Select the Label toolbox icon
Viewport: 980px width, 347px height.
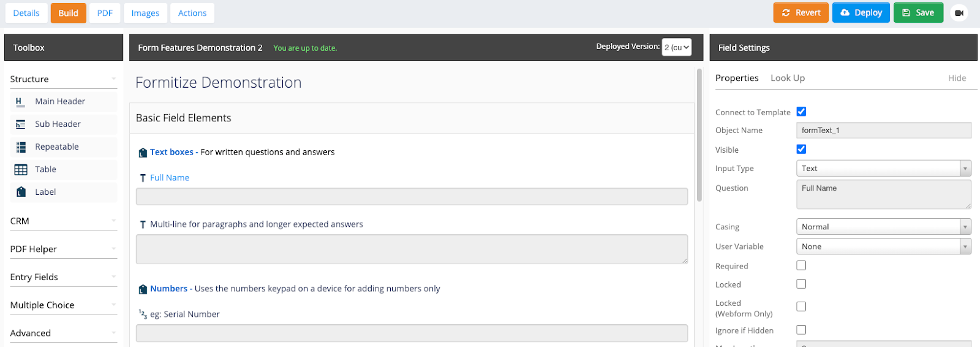point(21,192)
